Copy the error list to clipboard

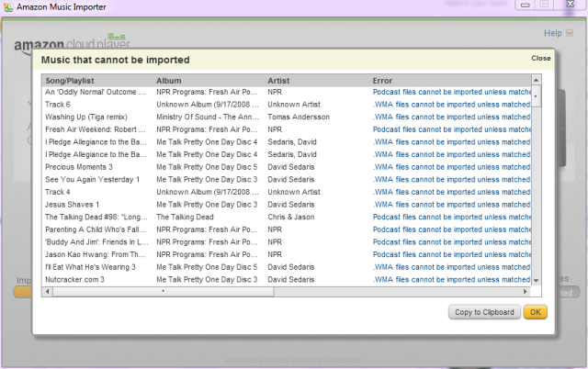click(x=484, y=312)
